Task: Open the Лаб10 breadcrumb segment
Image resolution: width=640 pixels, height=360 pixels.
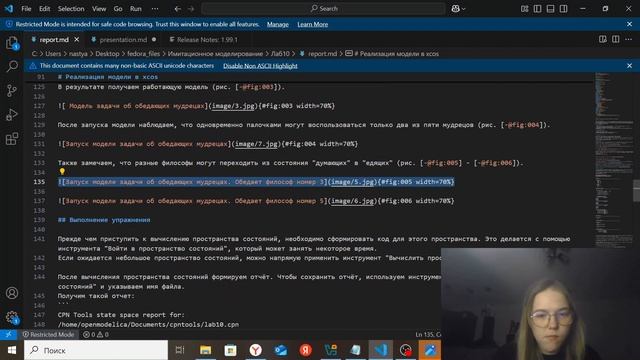Action: (280, 53)
